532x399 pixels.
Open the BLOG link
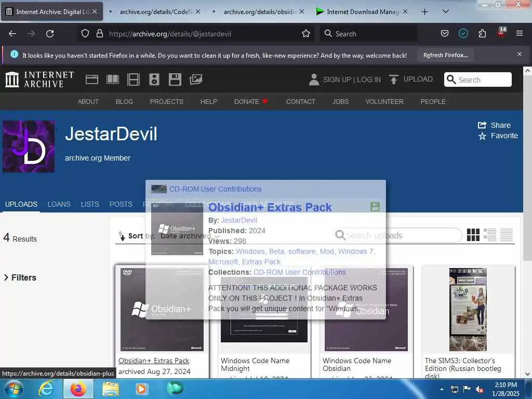point(124,101)
